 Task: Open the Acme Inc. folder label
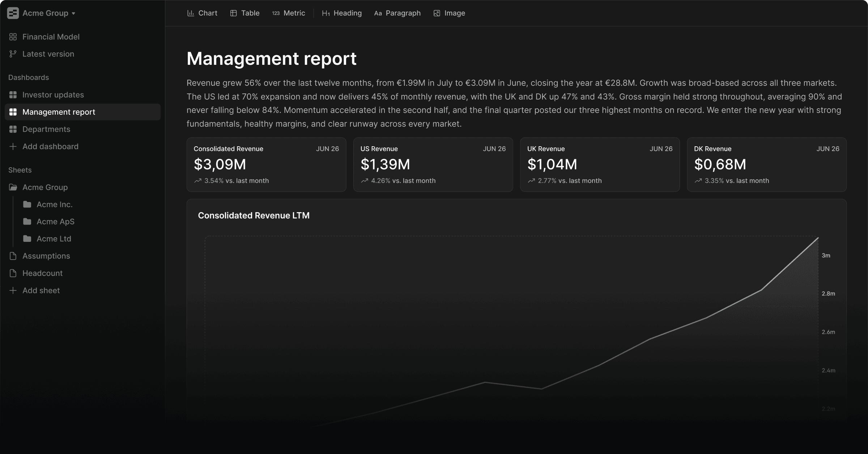(x=55, y=204)
